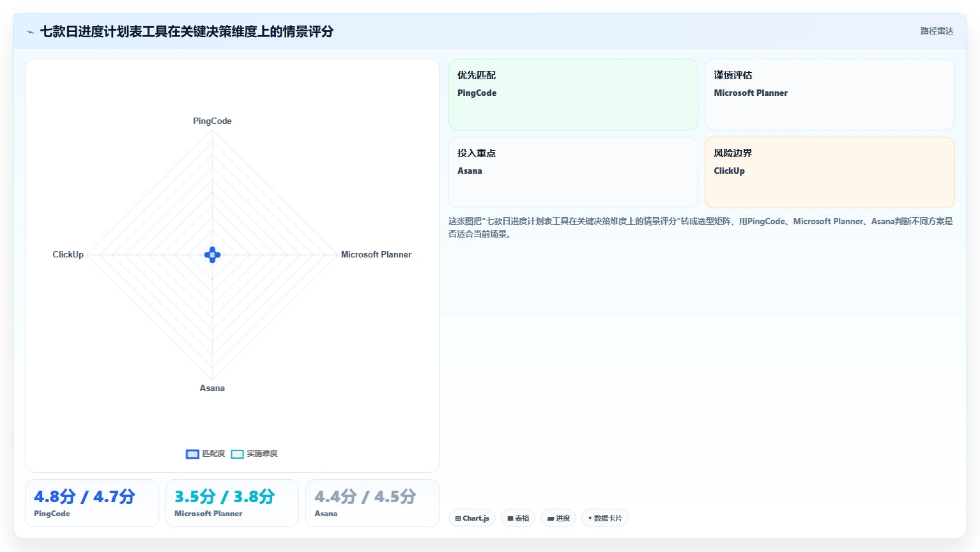
Task: Select the Asana axis label on radar
Action: 212,388
